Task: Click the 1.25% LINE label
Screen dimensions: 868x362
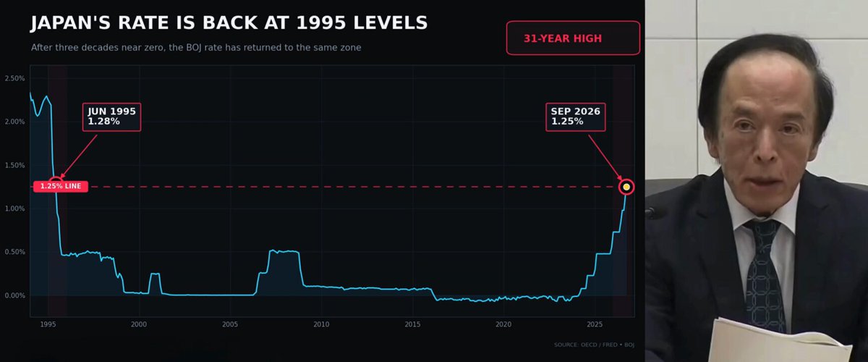Action: [x=61, y=186]
